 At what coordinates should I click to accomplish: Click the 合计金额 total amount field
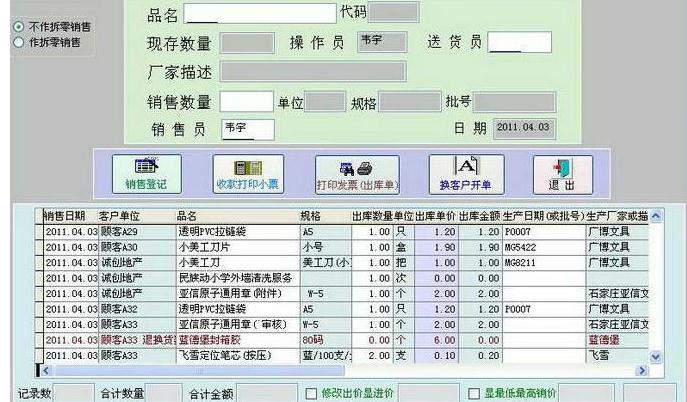267,393
